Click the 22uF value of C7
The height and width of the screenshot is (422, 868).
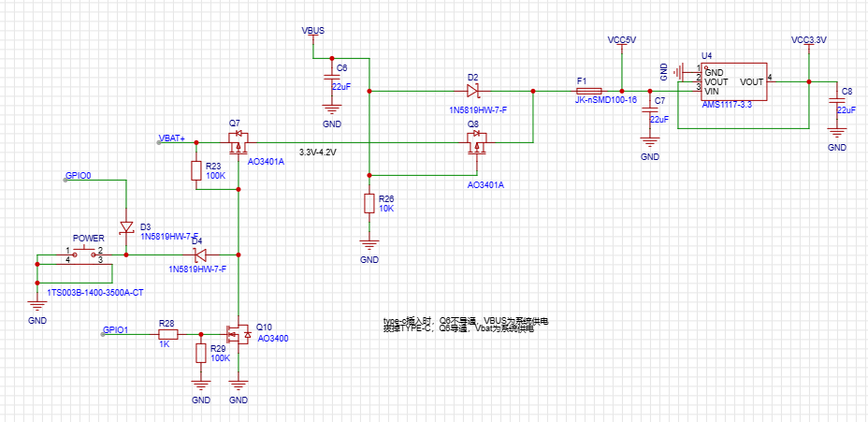pyautogui.click(x=659, y=119)
